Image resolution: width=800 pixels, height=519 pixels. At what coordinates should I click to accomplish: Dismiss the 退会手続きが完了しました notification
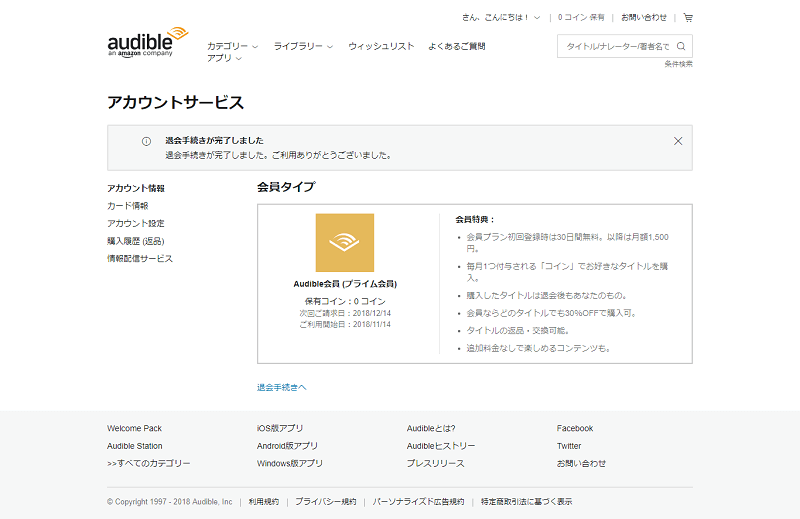click(678, 141)
